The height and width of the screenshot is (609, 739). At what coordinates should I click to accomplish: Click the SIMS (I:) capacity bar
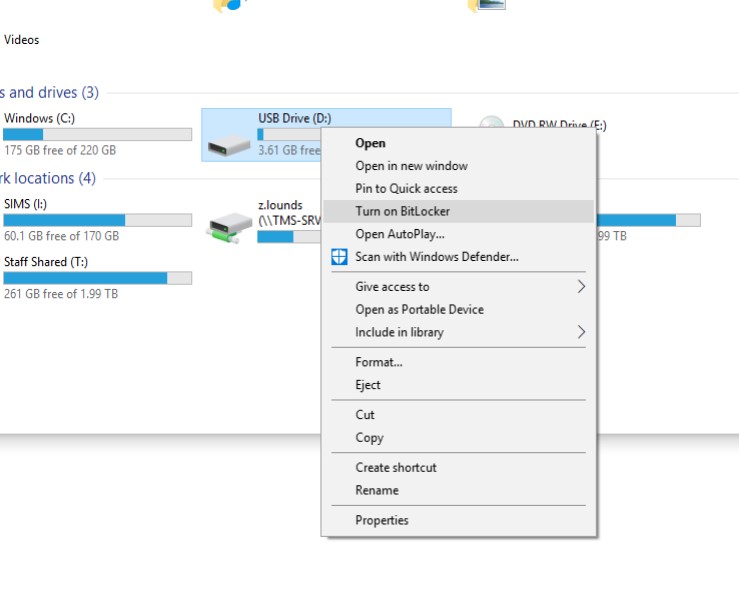[x=98, y=220]
